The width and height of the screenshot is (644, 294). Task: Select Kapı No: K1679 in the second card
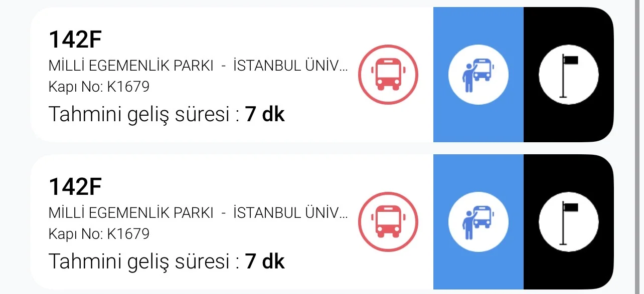click(x=99, y=234)
